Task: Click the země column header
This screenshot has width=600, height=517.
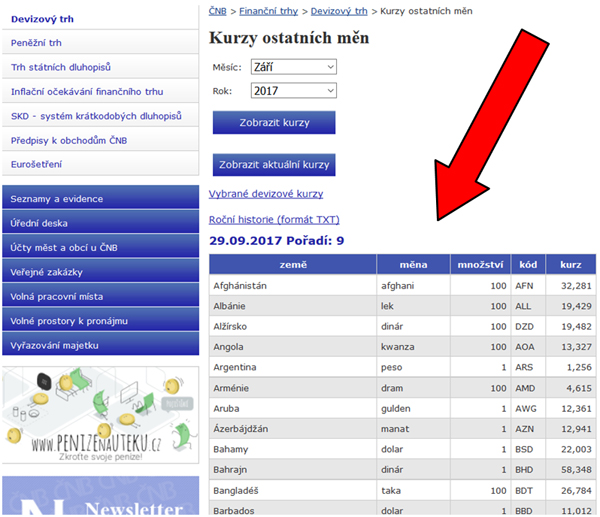Action: click(292, 265)
